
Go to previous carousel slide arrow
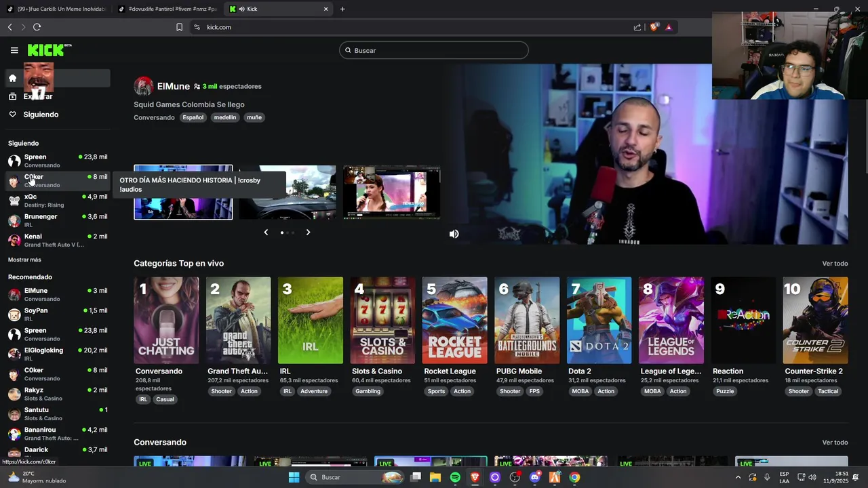pyautogui.click(x=266, y=232)
